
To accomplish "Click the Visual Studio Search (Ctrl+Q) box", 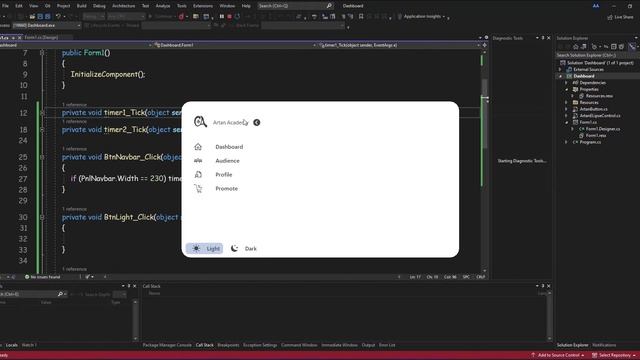I will [295, 6].
